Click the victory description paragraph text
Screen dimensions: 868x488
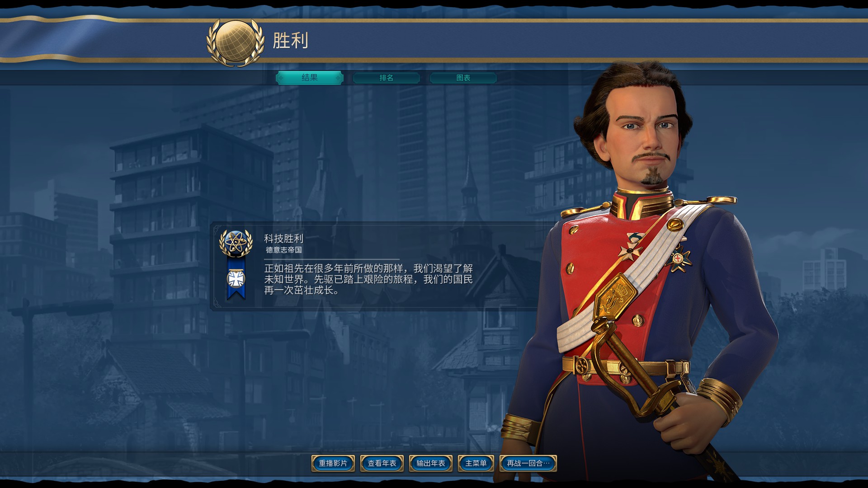368,279
